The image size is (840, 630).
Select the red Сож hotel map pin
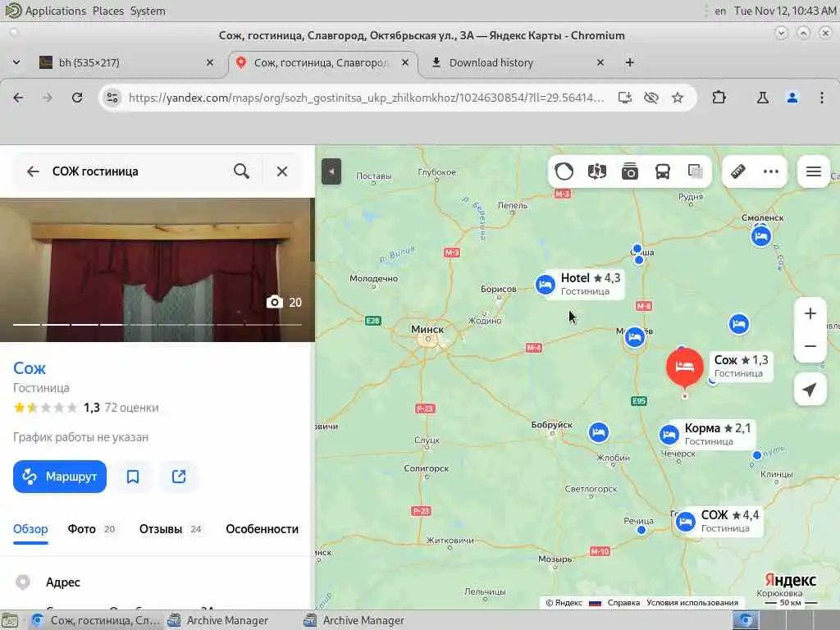[x=685, y=367]
